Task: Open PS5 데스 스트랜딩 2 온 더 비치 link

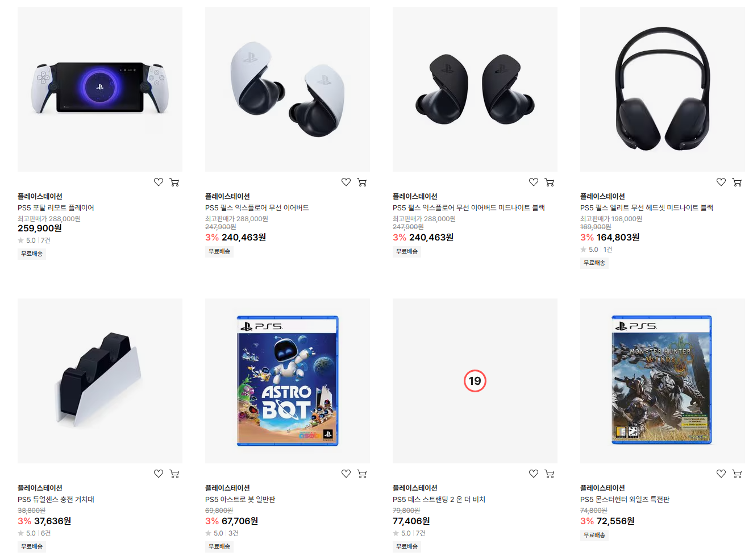Action: coord(439,499)
